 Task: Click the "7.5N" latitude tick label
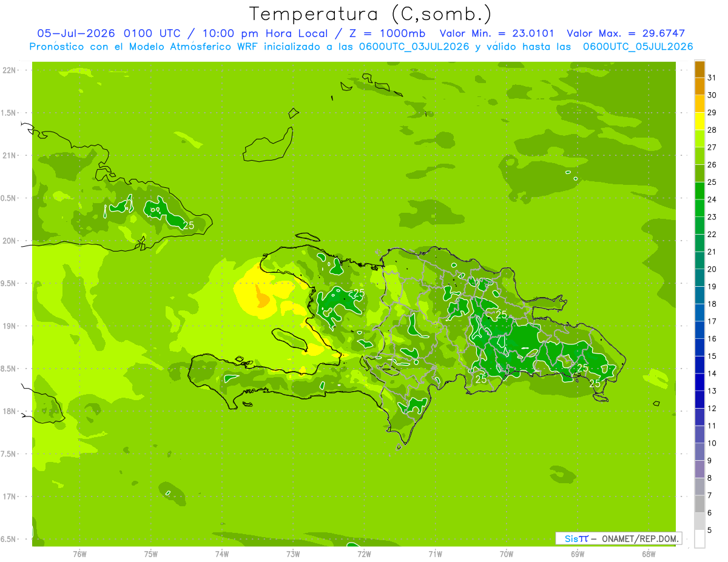pos(9,454)
